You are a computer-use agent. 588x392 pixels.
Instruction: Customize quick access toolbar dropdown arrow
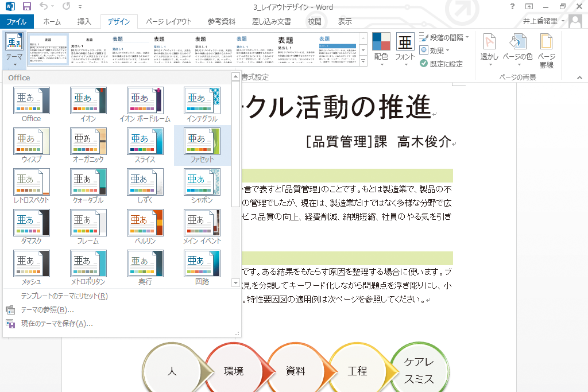click(80, 7)
